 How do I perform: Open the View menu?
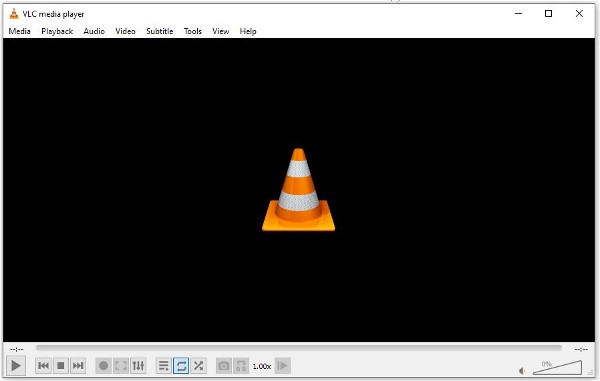tap(221, 31)
